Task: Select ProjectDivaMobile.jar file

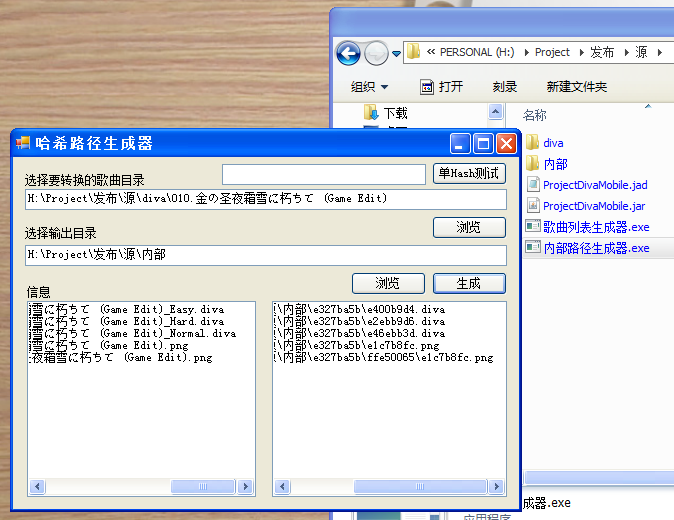Action: click(586, 206)
